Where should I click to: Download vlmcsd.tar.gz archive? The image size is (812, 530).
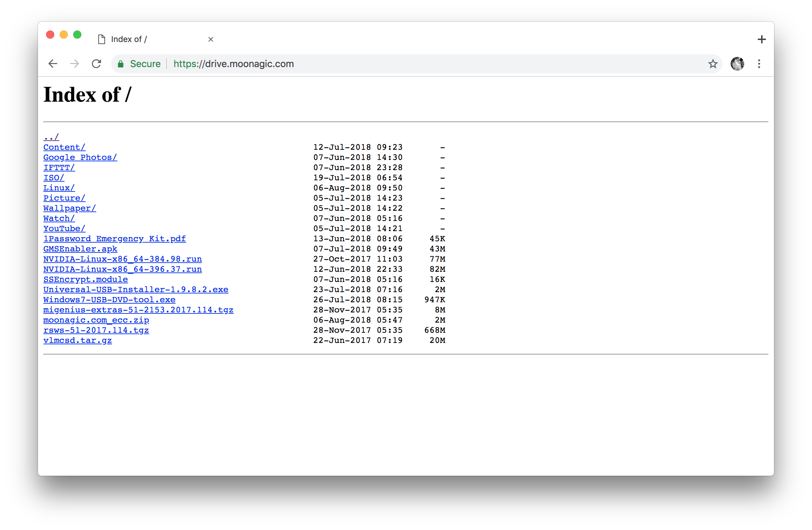[78, 340]
